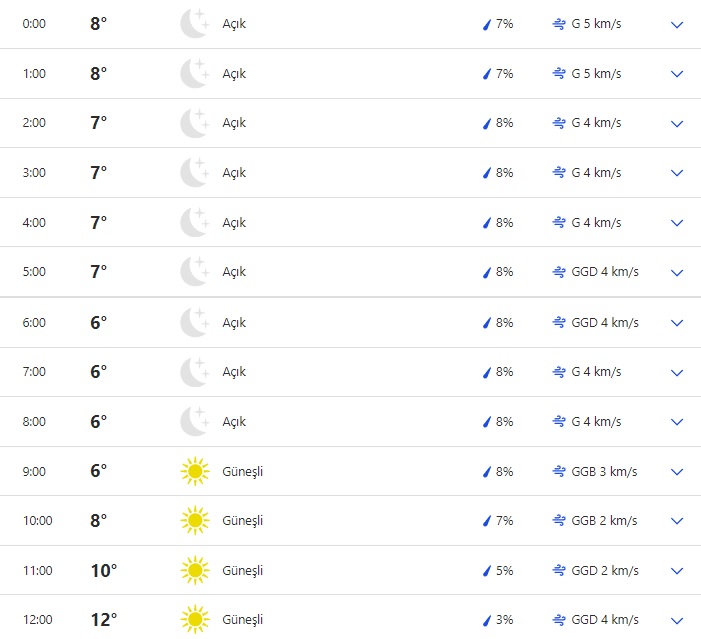Expand the 12:00 forecast chevron
This screenshot has height=639, width=701.
(x=677, y=620)
